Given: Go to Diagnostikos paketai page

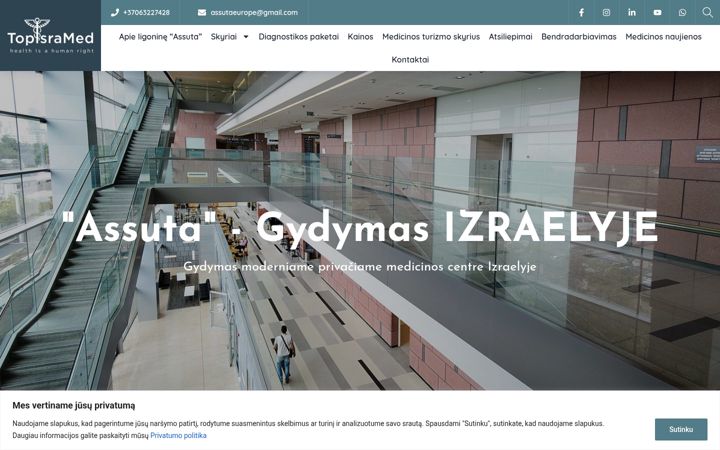Looking at the screenshot, I should pos(298,37).
